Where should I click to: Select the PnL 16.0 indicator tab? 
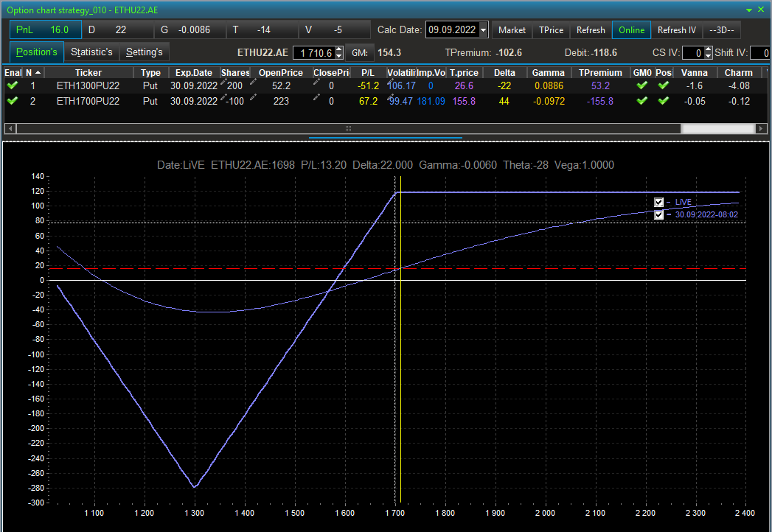click(45, 30)
